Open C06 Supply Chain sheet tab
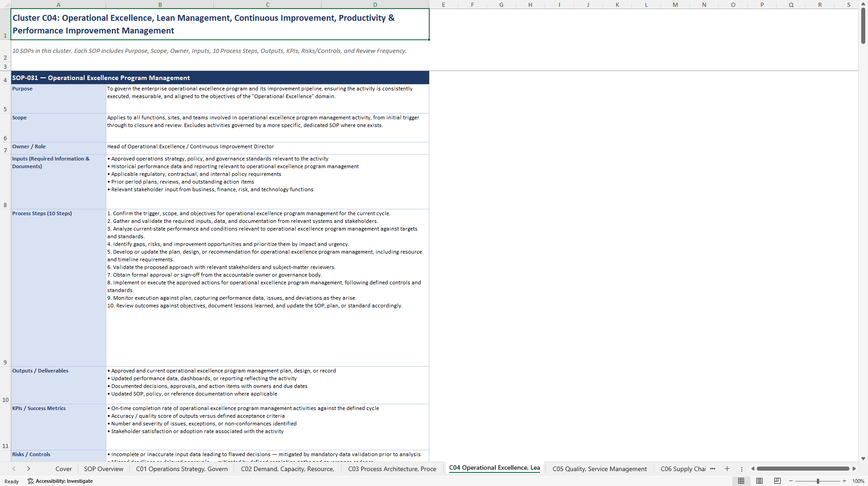The width and height of the screenshot is (868, 486). pyautogui.click(x=683, y=469)
